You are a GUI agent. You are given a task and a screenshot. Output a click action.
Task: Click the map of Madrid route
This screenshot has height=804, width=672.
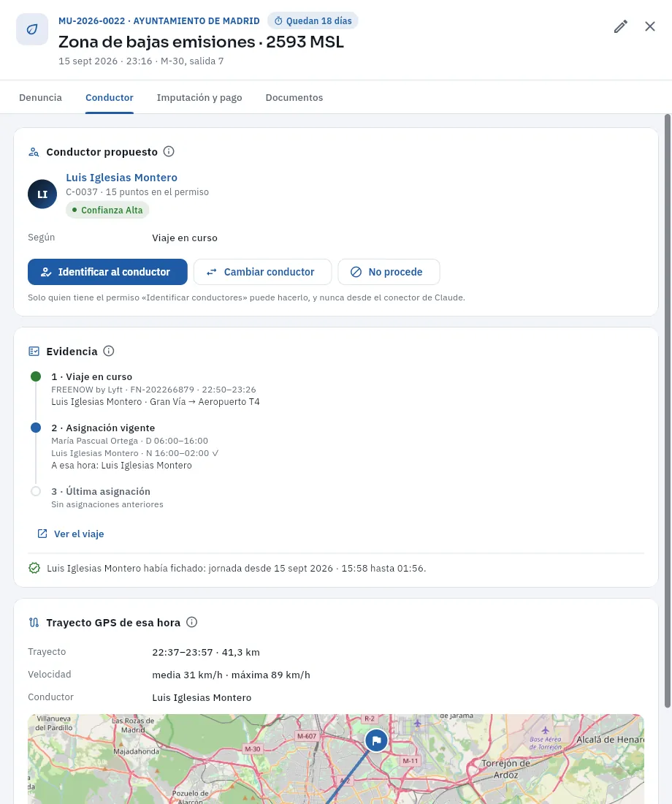336,759
